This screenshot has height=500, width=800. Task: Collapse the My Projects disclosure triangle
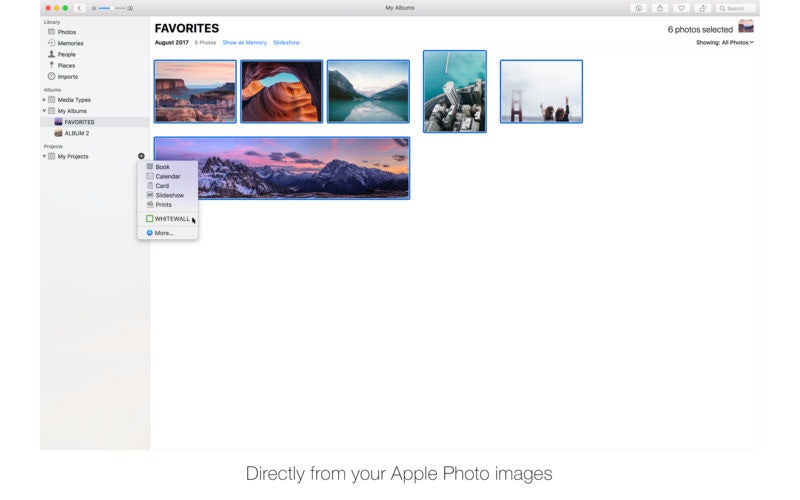44,156
